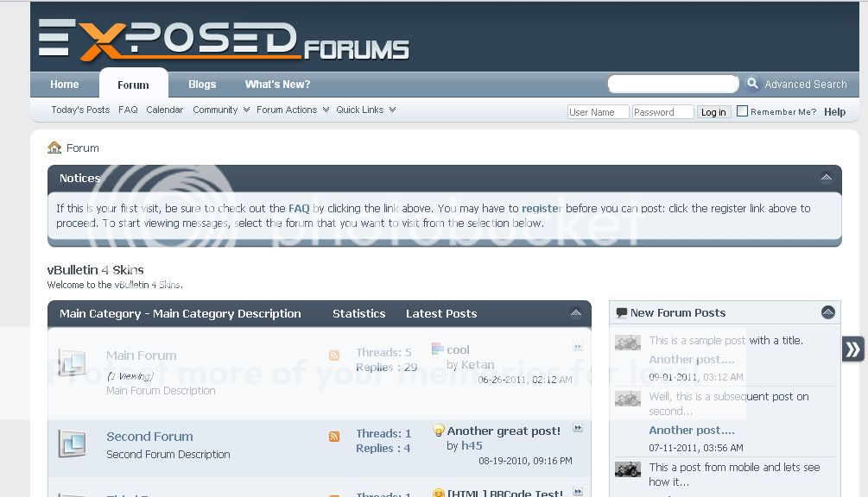Image resolution: width=868 pixels, height=497 pixels.
Task: Open Today's Posts
Action: point(80,110)
